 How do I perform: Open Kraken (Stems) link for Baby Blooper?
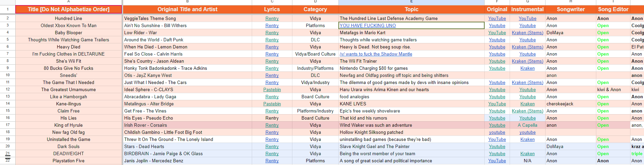(x=527, y=33)
